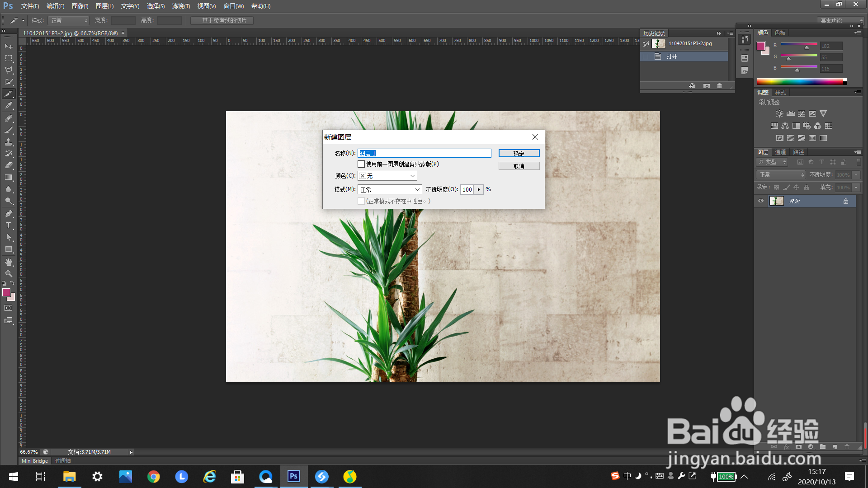Select the Move tool
868x488 pixels.
pyautogui.click(x=9, y=47)
